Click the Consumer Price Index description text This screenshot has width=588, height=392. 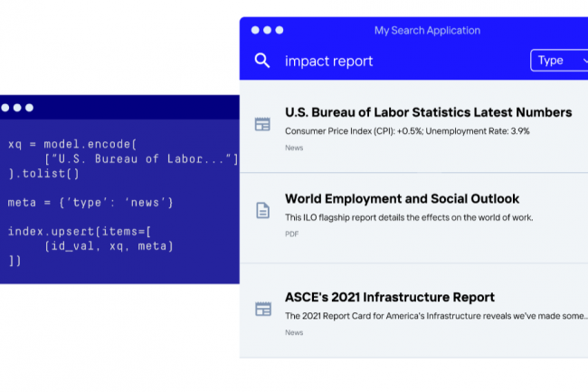point(407,131)
